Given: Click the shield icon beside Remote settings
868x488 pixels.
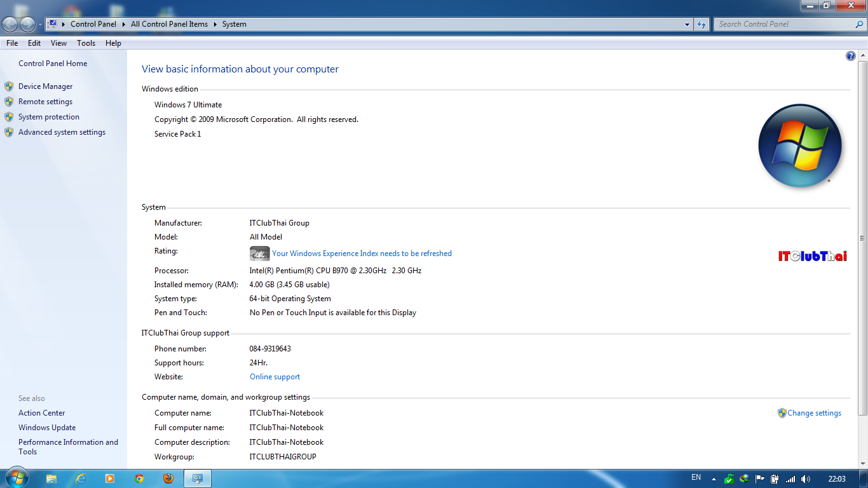Looking at the screenshot, I should (x=9, y=102).
